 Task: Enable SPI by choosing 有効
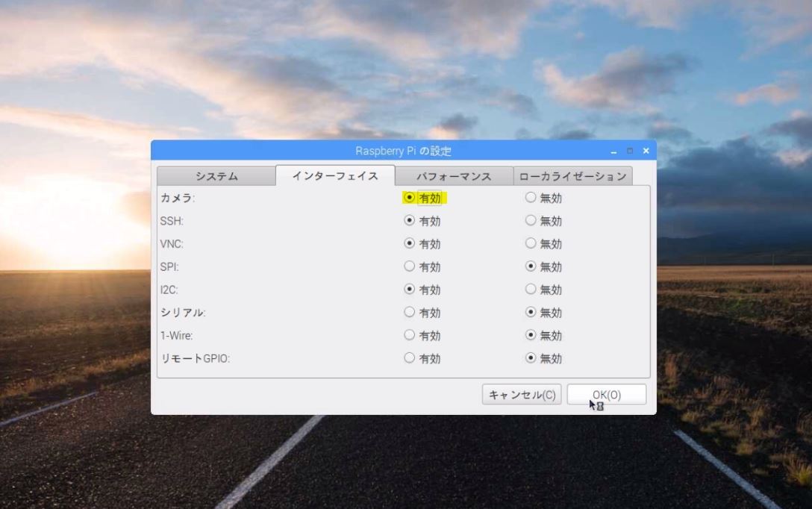click(409, 266)
